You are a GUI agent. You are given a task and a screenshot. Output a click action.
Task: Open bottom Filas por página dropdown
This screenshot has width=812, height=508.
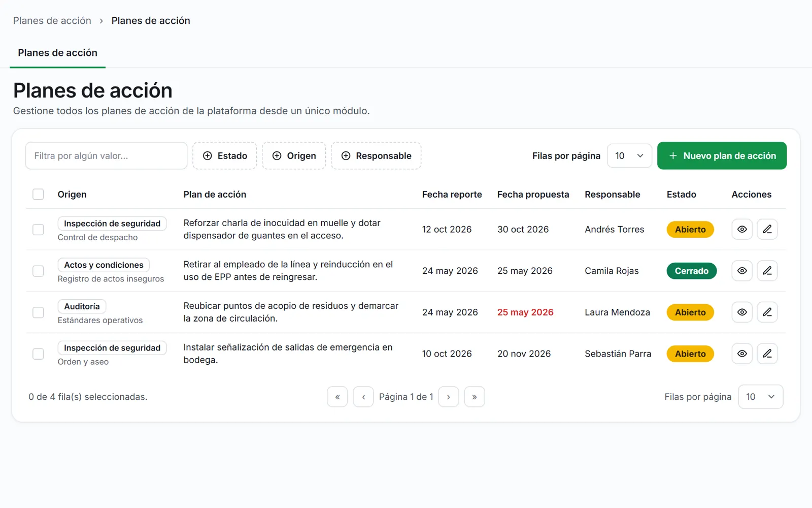click(x=761, y=397)
